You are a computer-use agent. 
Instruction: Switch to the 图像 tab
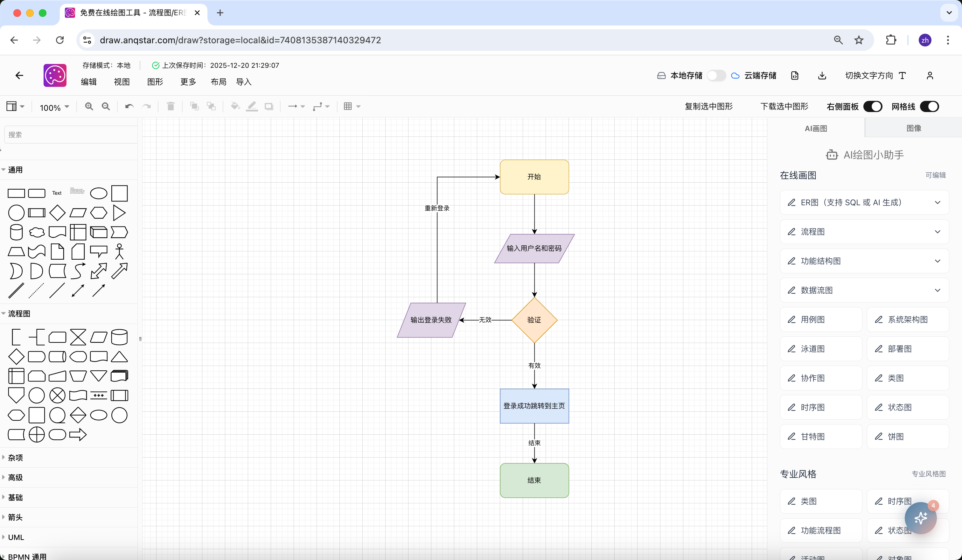(x=913, y=128)
